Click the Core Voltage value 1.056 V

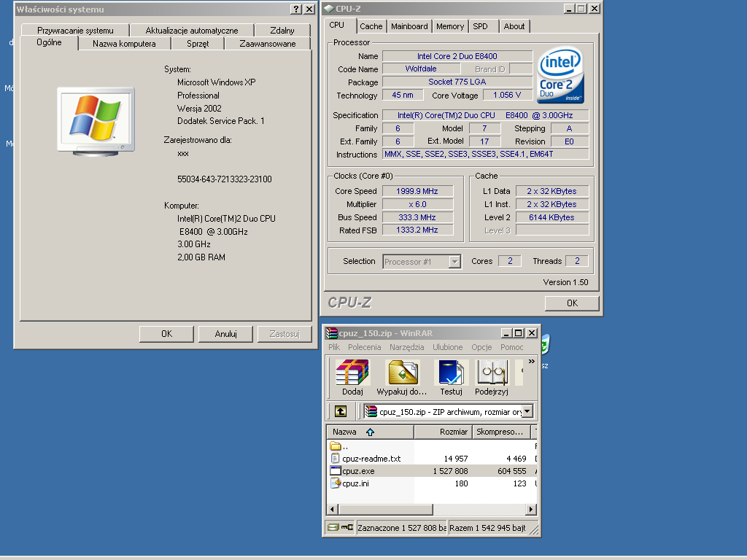507,95
